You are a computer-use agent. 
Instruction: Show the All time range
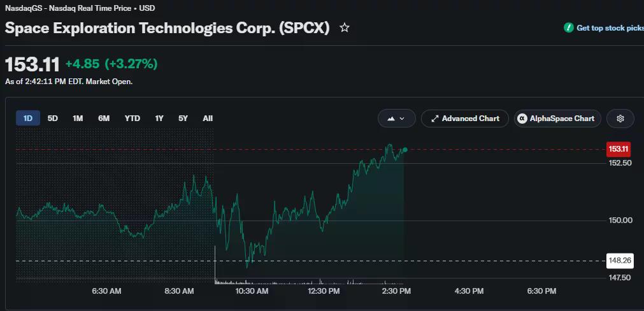point(208,119)
